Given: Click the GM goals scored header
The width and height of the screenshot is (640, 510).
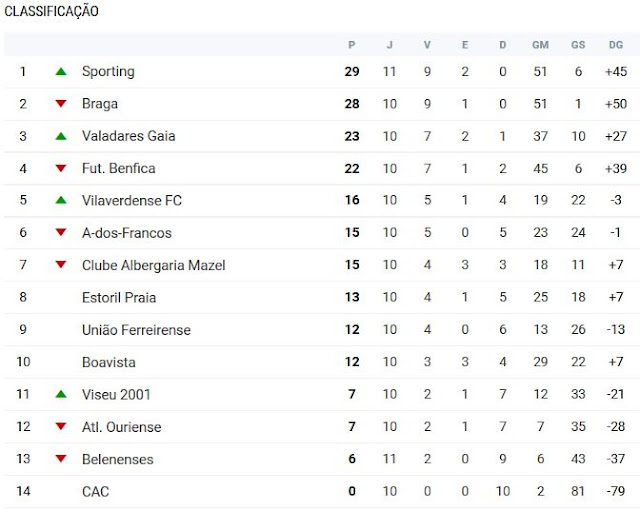Looking at the screenshot, I should [x=540, y=44].
